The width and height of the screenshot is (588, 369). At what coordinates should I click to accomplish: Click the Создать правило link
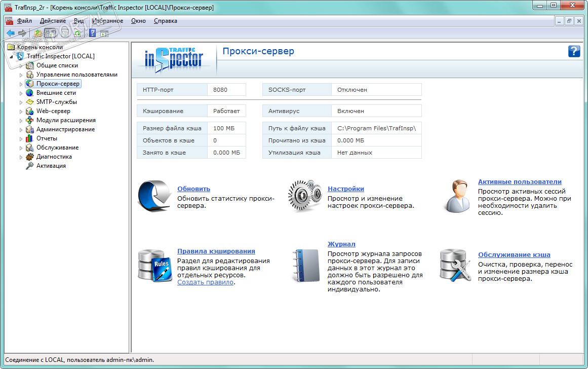coord(206,282)
